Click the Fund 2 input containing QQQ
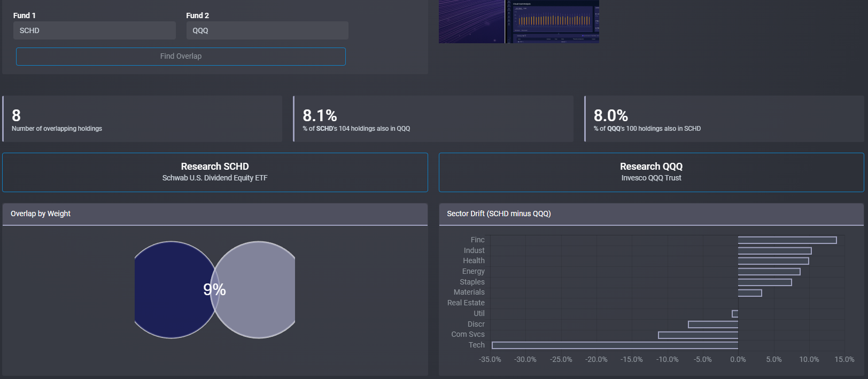Image resolution: width=868 pixels, height=379 pixels. pyautogui.click(x=267, y=30)
